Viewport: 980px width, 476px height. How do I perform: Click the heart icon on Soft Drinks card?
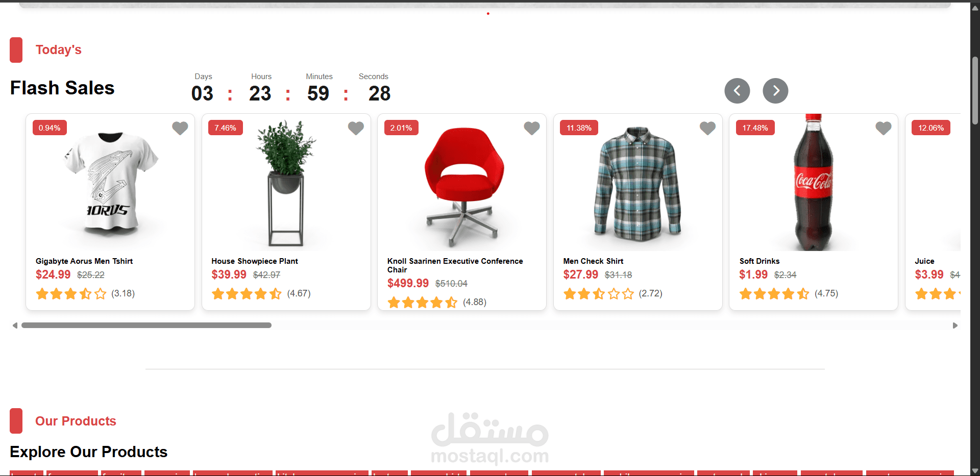pyautogui.click(x=883, y=128)
